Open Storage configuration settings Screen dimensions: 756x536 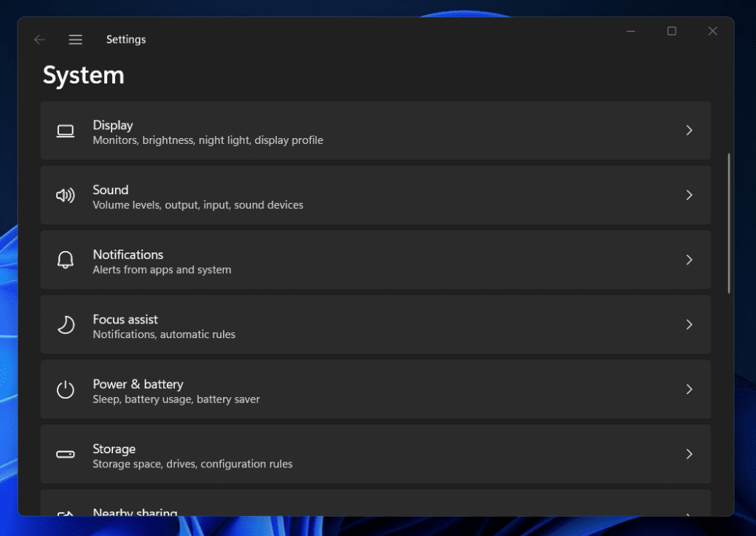pyautogui.click(x=377, y=454)
